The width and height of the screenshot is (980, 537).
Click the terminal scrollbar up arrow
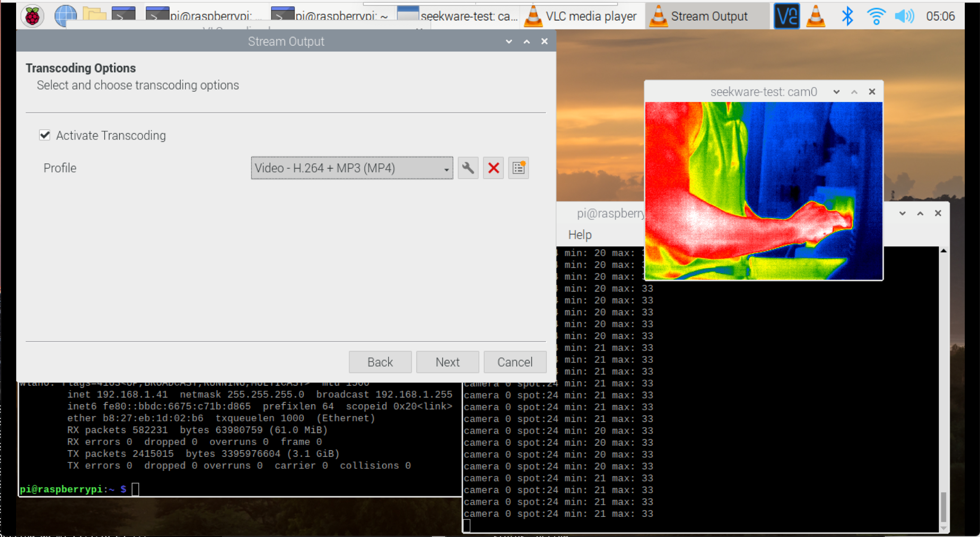943,251
